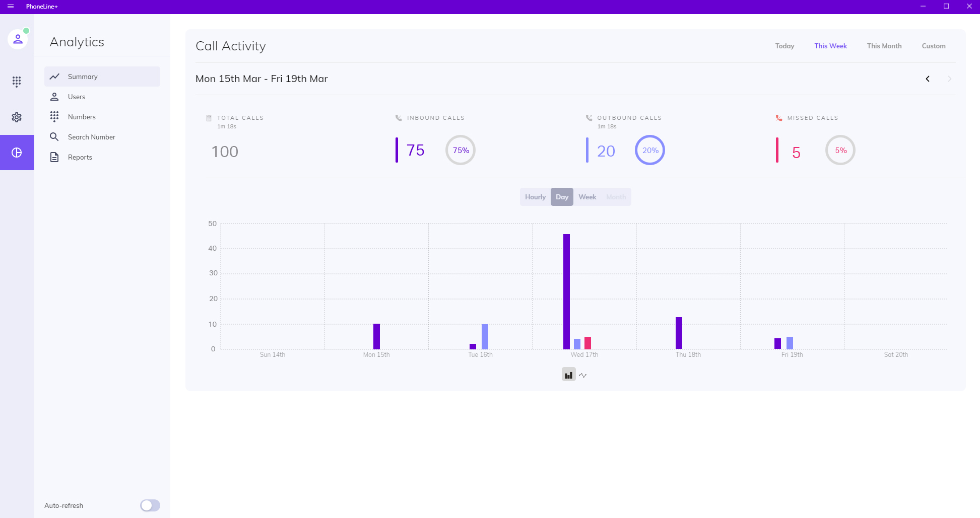Open the hamburger menu in title bar
Viewport: 980px width, 518px height.
pyautogui.click(x=11, y=7)
